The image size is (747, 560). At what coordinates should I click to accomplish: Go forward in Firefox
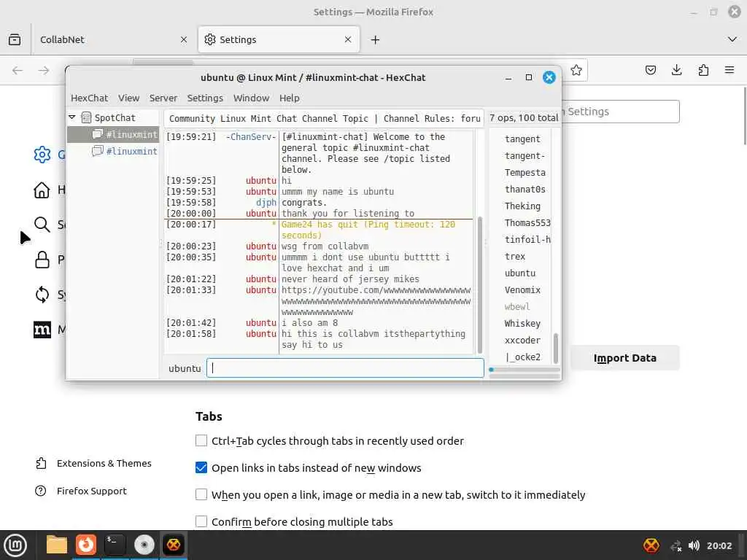point(44,71)
